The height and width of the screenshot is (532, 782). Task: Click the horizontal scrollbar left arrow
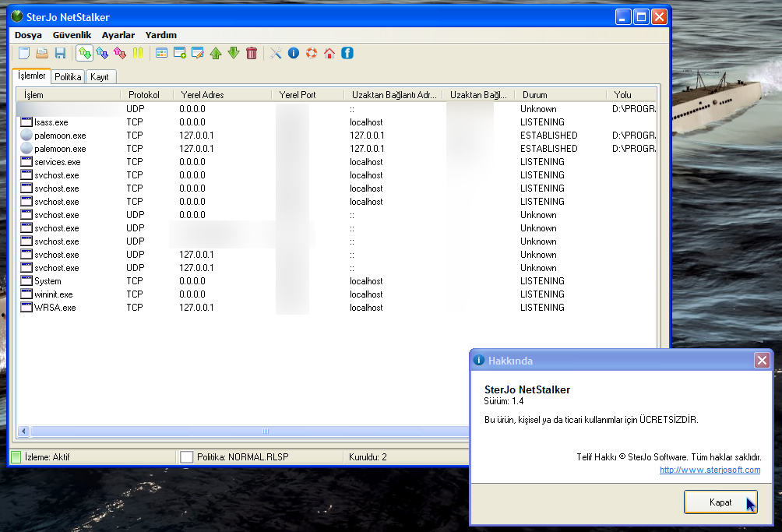[23, 431]
